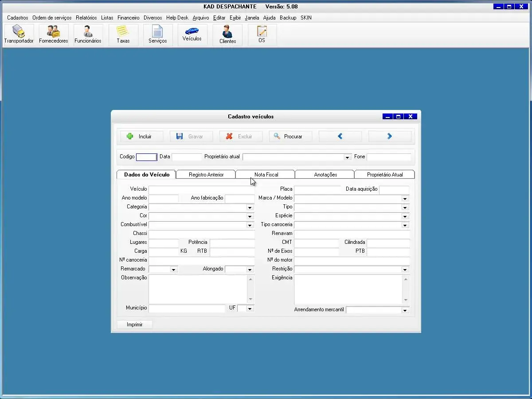Open the Financeiro menu
The height and width of the screenshot is (399, 532).
128,18
